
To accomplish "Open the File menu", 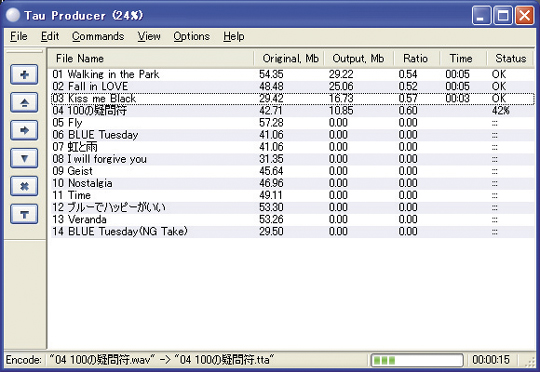I will click(19, 36).
